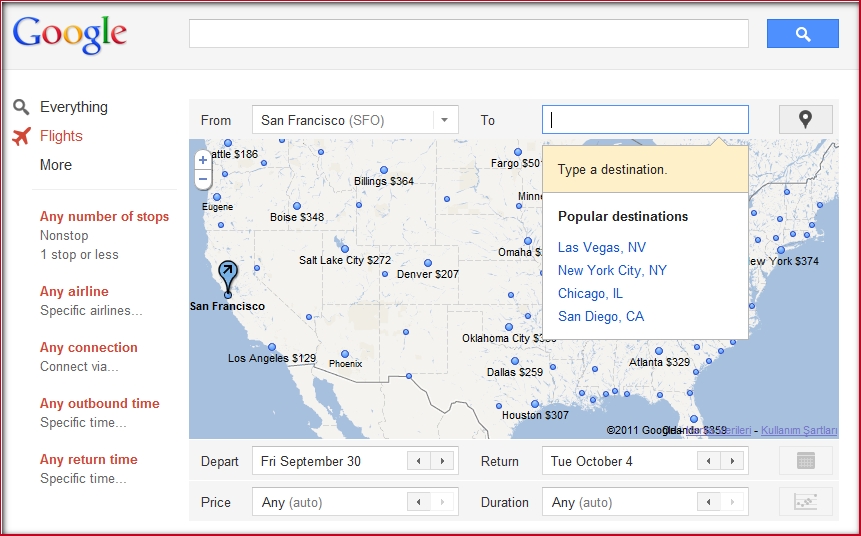The width and height of the screenshot is (861, 536).
Task: Decrease the Price limit with left arrow
Action: 419,502
